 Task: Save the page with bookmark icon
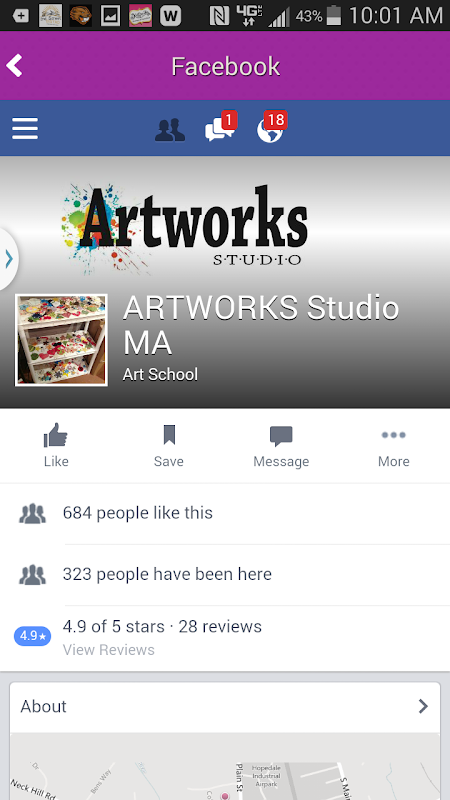(169, 445)
